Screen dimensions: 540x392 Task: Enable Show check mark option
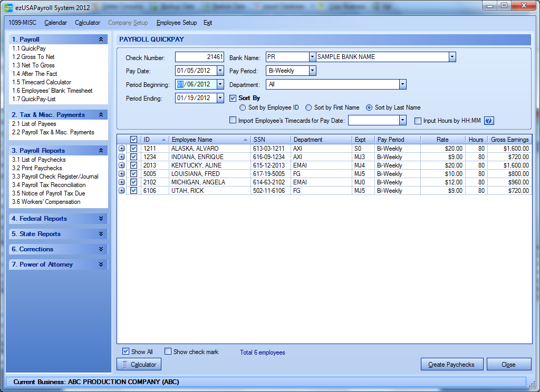[x=168, y=352]
